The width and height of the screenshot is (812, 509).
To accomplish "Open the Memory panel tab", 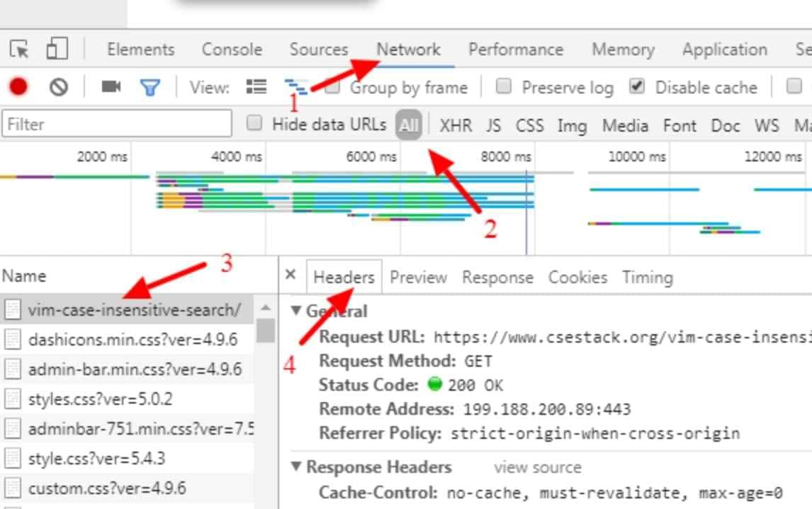I will (x=623, y=50).
